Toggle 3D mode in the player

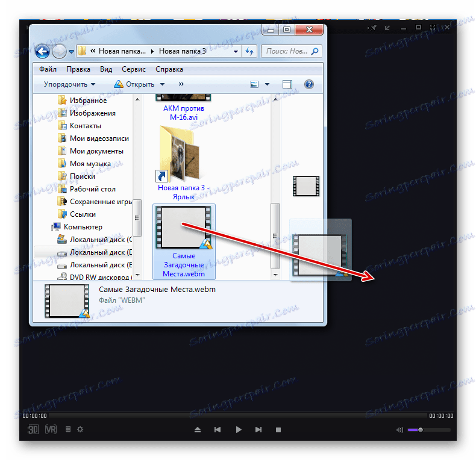click(33, 429)
